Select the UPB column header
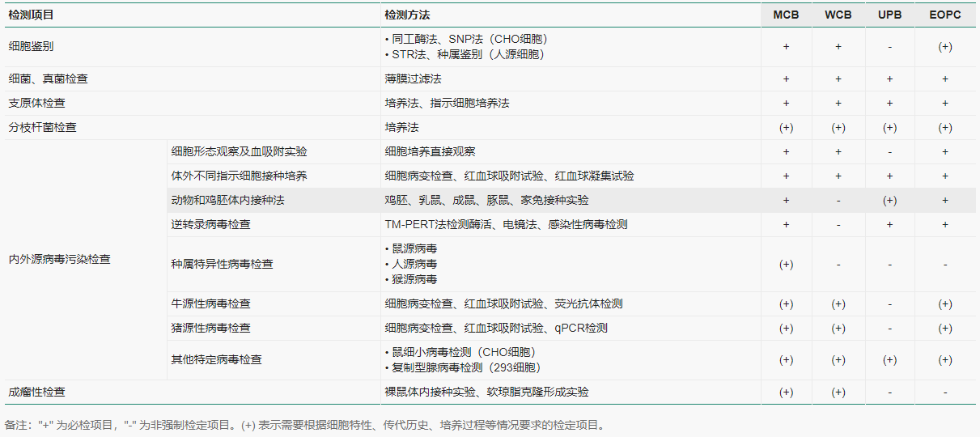The width and height of the screenshot is (980, 437). (889, 15)
